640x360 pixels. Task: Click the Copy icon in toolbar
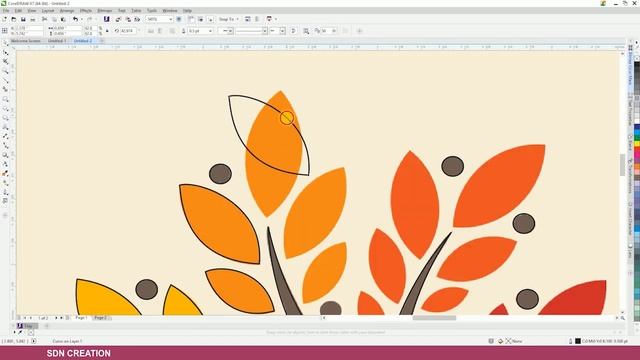(54, 19)
